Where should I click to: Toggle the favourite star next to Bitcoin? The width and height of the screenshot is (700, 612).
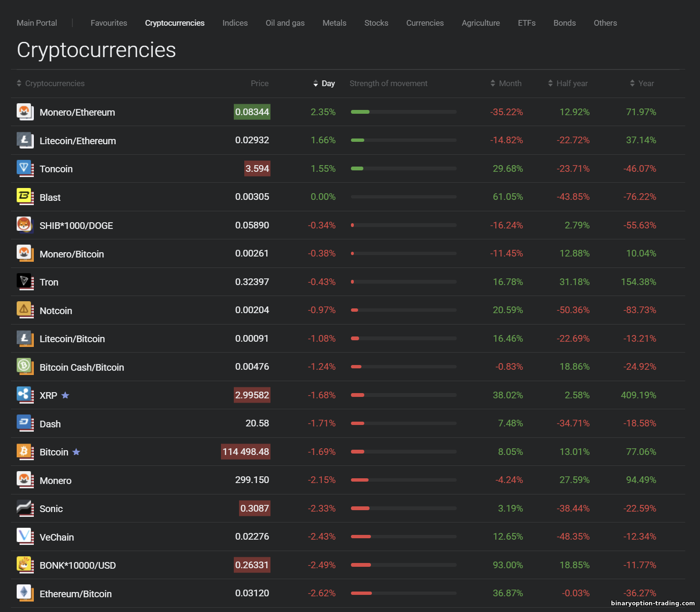(76, 452)
